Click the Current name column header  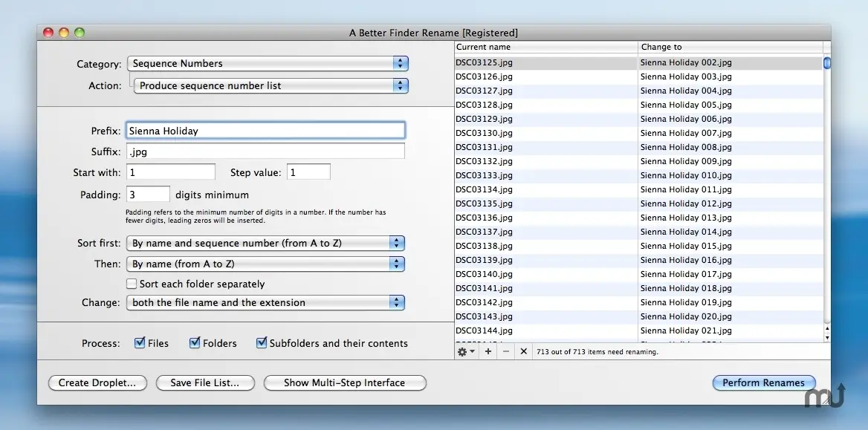point(545,47)
